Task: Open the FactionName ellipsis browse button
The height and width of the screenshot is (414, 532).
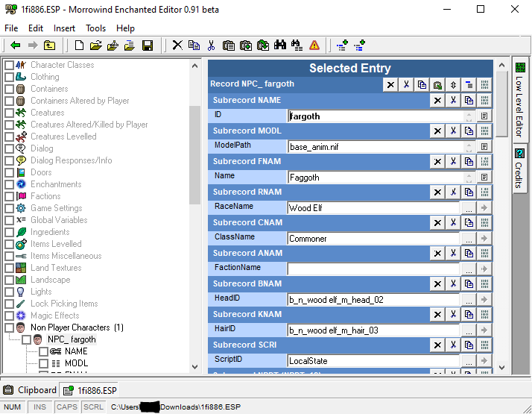Action: (469, 269)
